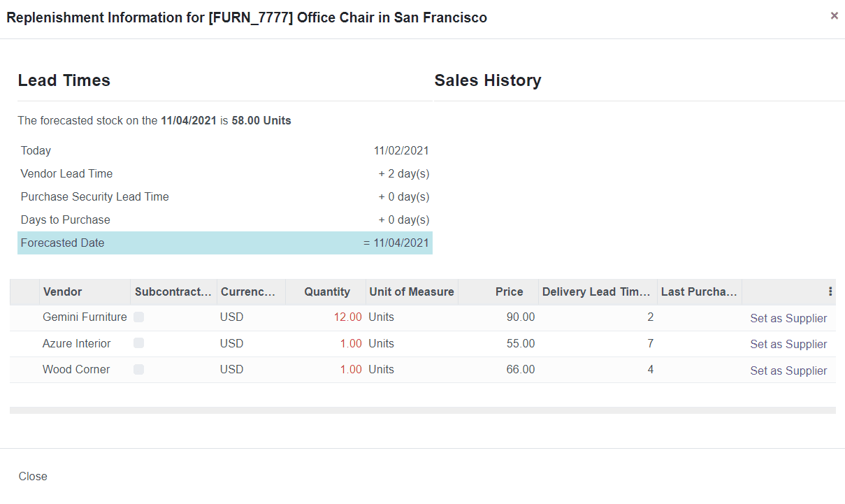845x504 pixels.
Task: Edit Azure Interior quantity value
Action: coord(350,343)
